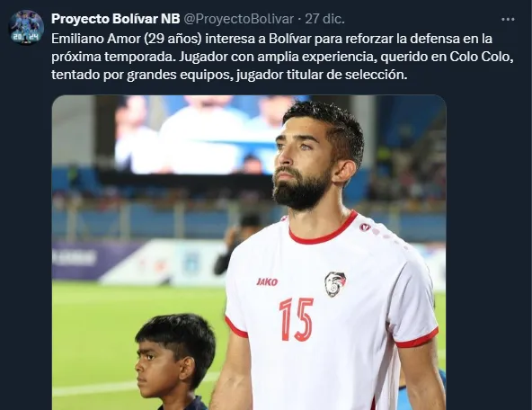532x410 pixels.
Task: Click the tweet text about Emiliano Amor
Action: pos(282,57)
